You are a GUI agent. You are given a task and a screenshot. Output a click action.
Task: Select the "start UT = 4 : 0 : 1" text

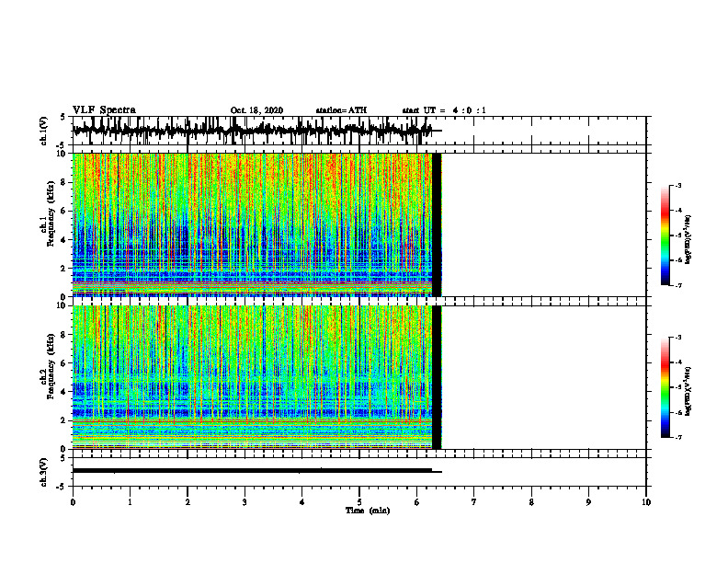click(x=444, y=110)
